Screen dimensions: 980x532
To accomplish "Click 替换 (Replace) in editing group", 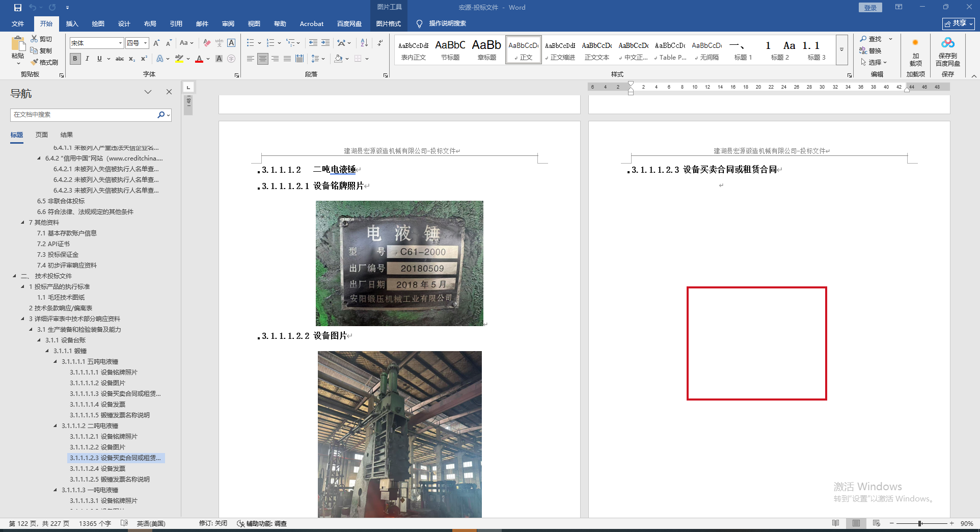I will [x=871, y=50].
